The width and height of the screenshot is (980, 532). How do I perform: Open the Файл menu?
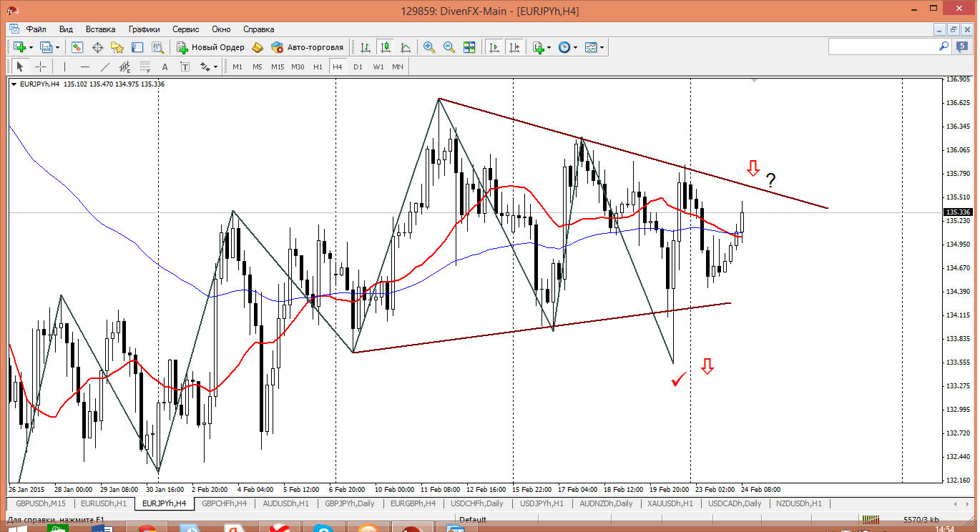tap(36, 29)
